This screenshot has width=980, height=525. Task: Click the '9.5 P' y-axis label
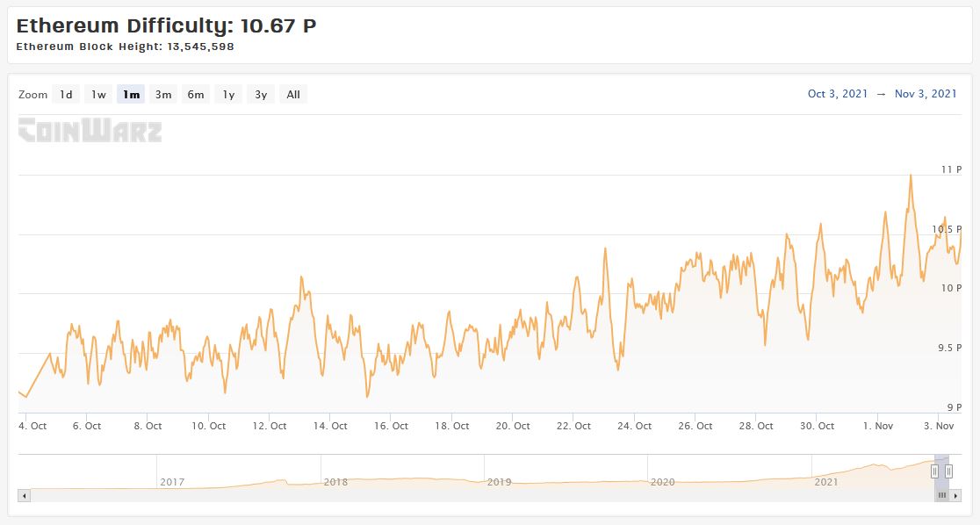point(950,348)
